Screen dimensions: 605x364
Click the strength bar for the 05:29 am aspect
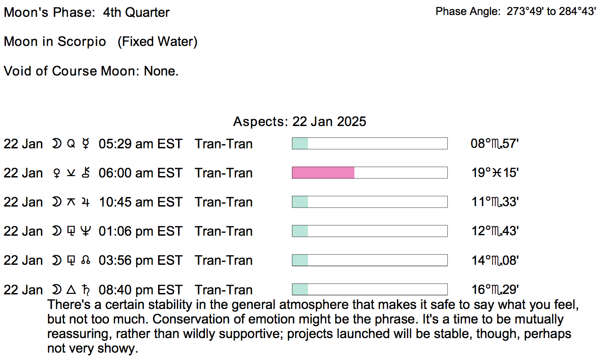pyautogui.click(x=369, y=144)
